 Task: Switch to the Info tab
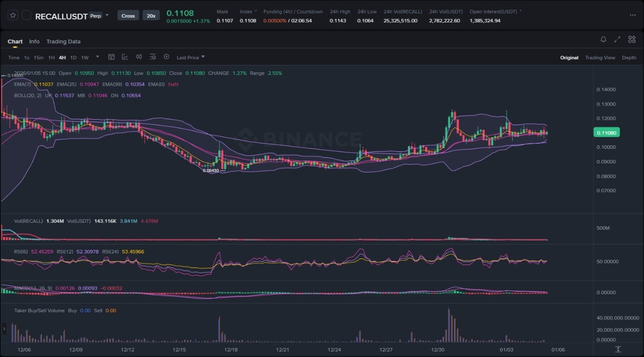point(34,42)
